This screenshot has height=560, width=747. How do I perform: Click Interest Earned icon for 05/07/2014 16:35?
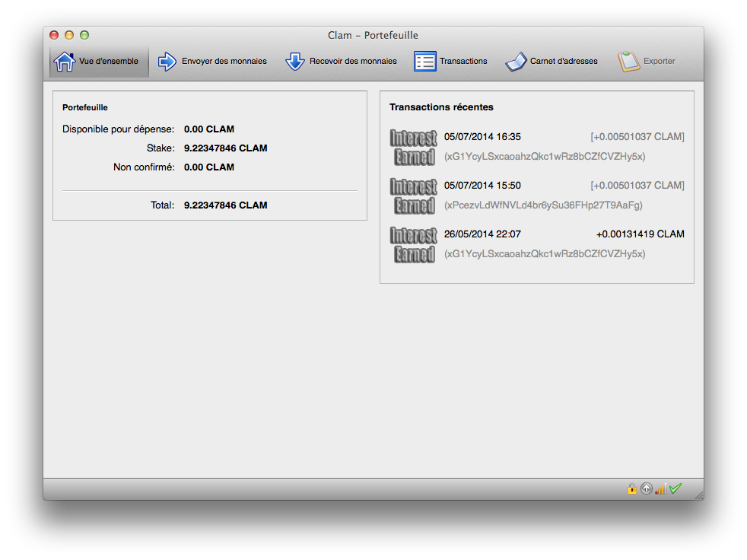pos(414,148)
